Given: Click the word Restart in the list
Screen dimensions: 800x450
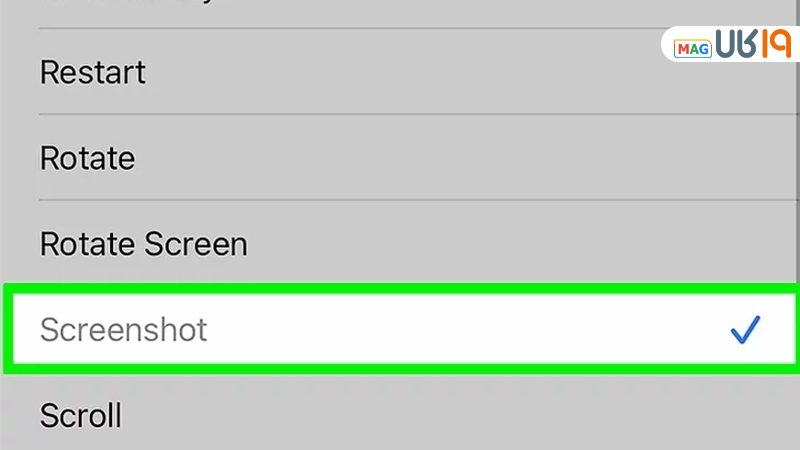Looking at the screenshot, I should [92, 72].
